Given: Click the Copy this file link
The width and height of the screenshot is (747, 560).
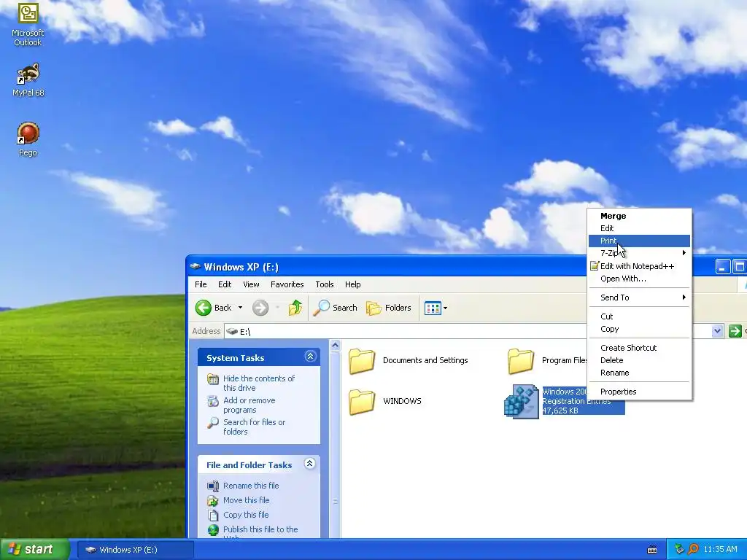Looking at the screenshot, I should [246, 516].
